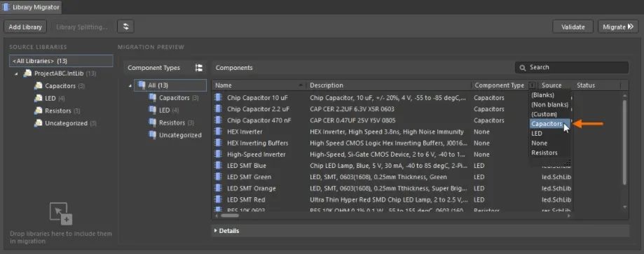
Task: Choose Resistors in the filter list
Action: point(544,153)
